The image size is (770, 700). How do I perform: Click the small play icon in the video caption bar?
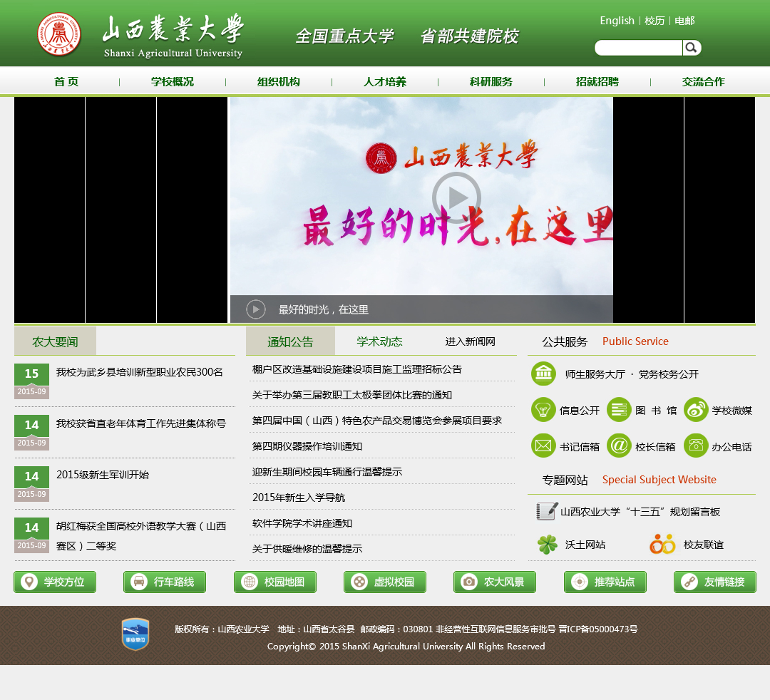click(x=255, y=309)
